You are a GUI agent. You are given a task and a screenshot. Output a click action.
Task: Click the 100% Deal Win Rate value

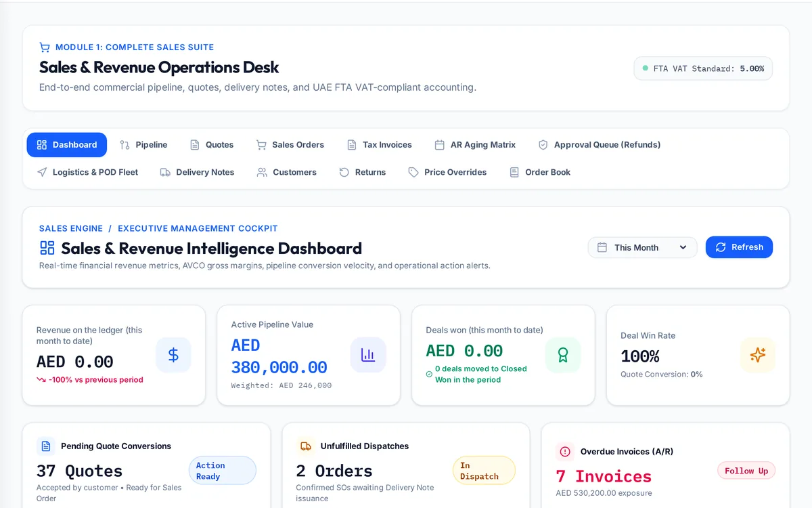[640, 356]
